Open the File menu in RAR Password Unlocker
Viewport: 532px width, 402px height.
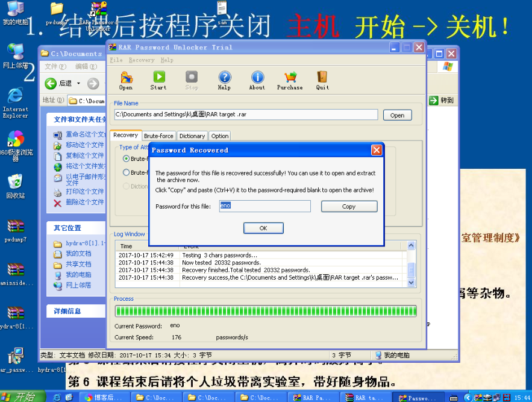[116, 60]
